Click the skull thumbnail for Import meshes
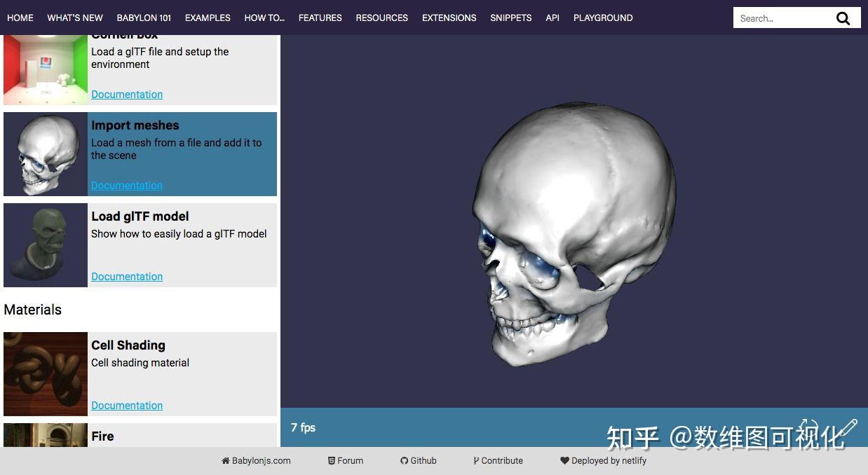 (x=45, y=153)
